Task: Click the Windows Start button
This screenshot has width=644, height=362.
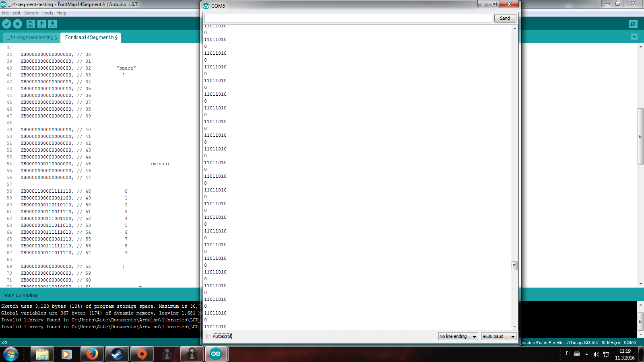Action: click(11, 354)
